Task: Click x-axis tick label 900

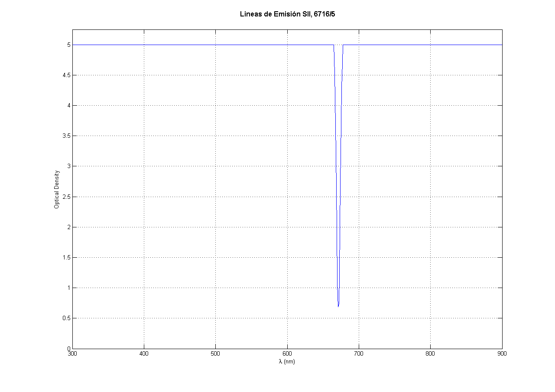Action: (x=502, y=354)
